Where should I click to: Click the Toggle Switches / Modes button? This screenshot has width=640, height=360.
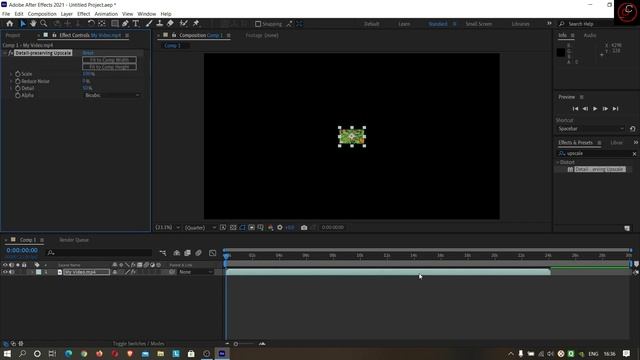click(x=138, y=344)
